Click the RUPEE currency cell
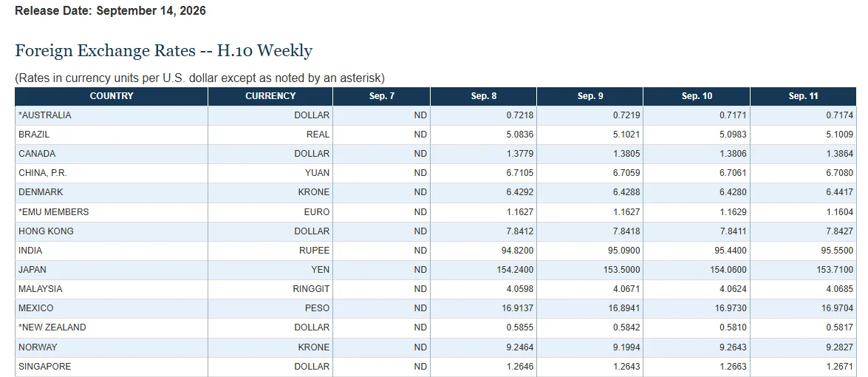 [270, 251]
